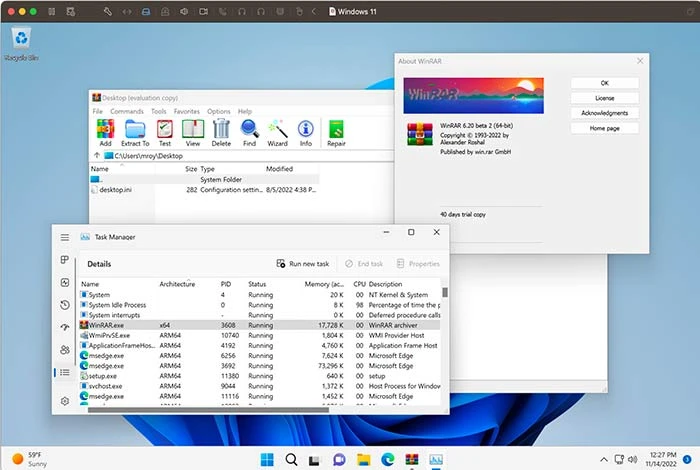Viewport: 700px width, 470px height.
Task: Open the weather widget showing Sunny
Action: [29, 459]
